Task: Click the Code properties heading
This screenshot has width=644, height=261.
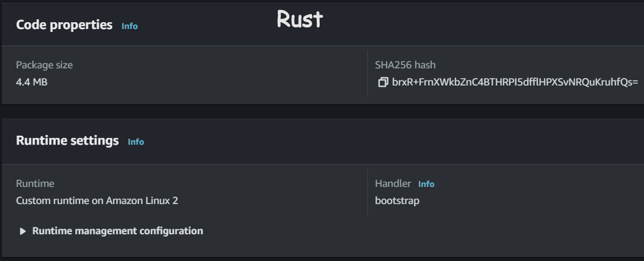Action: tap(64, 25)
